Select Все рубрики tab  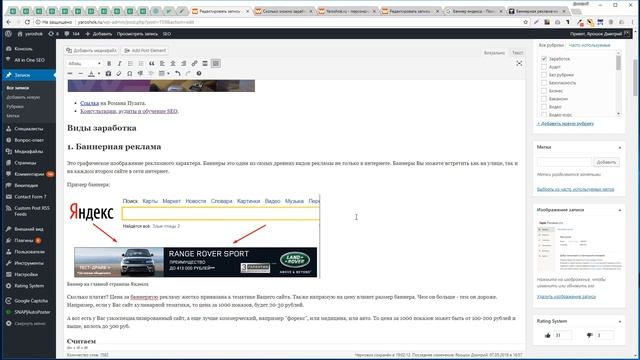pyautogui.click(x=551, y=45)
